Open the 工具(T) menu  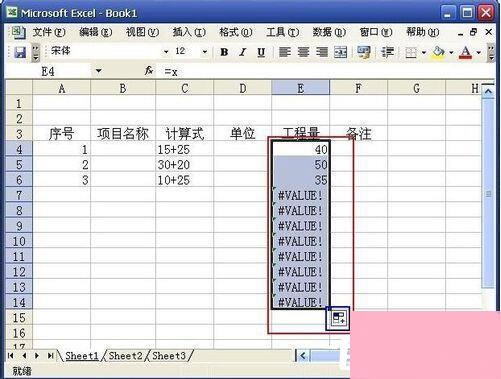tap(282, 32)
